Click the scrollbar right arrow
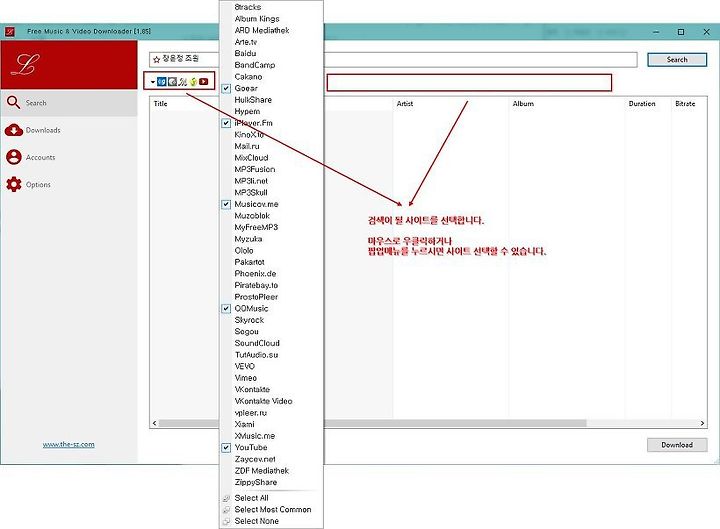720x529 pixels. point(703,423)
